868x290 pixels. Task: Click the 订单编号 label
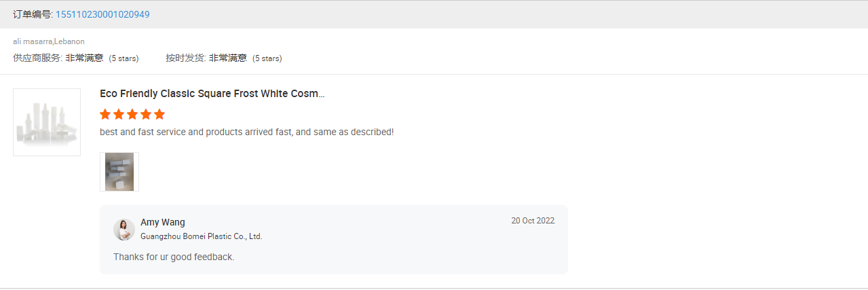click(x=32, y=14)
